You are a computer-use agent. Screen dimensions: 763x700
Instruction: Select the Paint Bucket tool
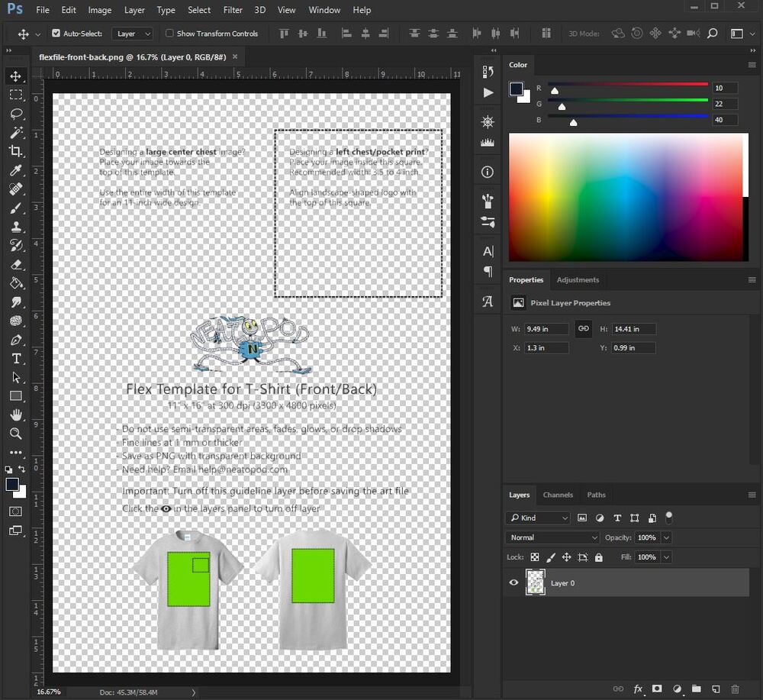[15, 282]
